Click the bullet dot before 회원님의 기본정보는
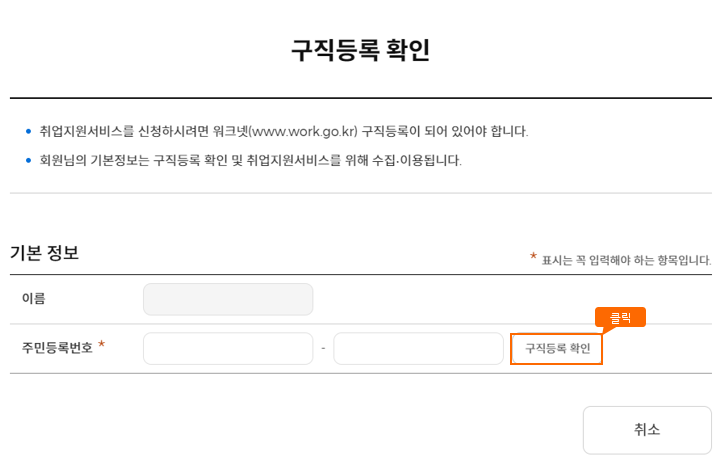The image size is (724, 467). [28, 161]
